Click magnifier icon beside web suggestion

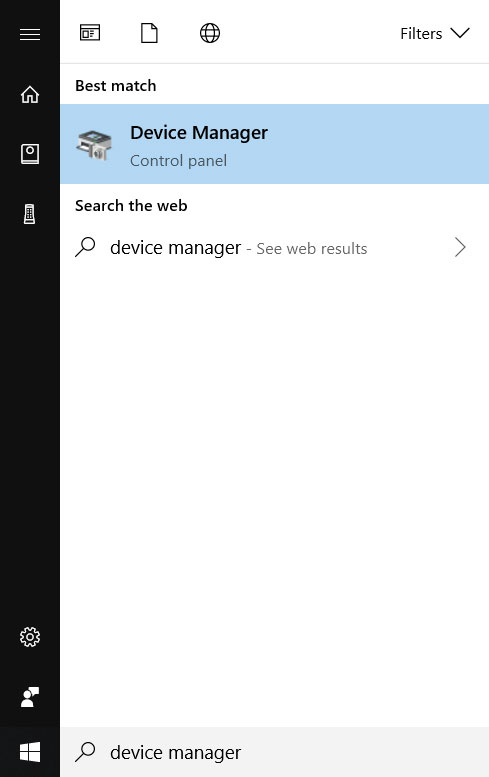(85, 247)
